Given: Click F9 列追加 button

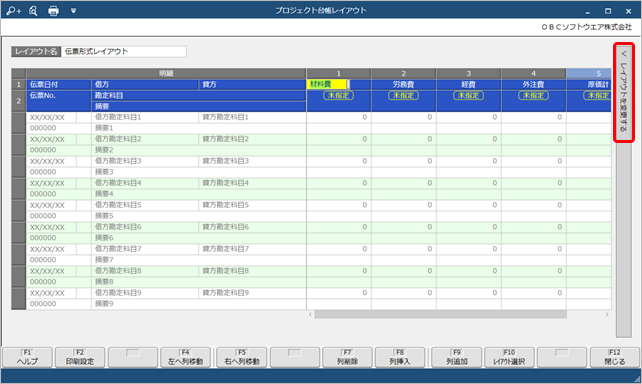Looking at the screenshot, I should [x=457, y=357].
